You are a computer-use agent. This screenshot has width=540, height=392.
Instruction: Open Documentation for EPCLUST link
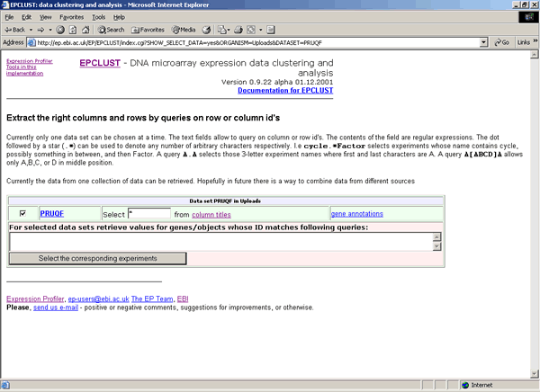(x=285, y=91)
